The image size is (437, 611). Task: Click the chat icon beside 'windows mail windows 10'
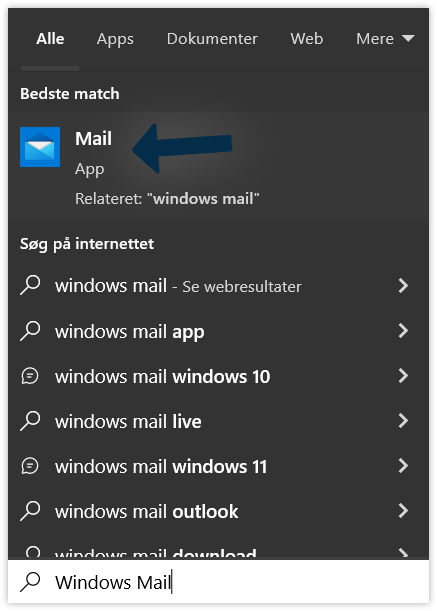30,376
